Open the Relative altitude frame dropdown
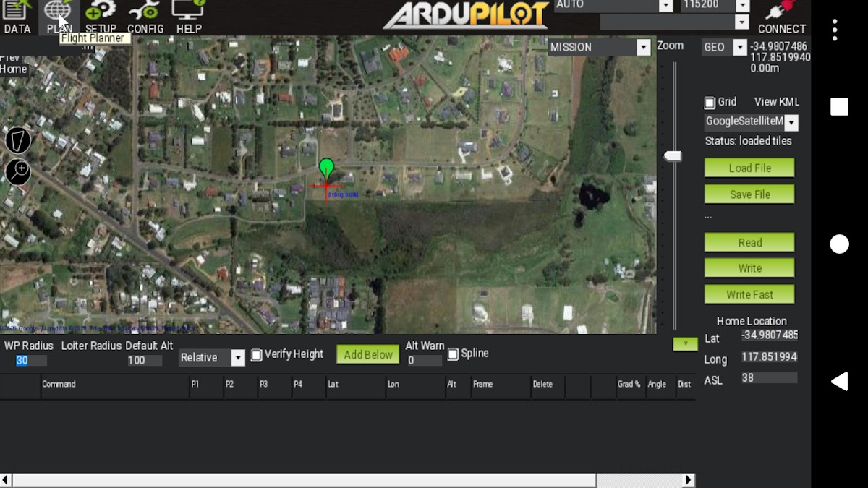The height and width of the screenshot is (488, 868). point(237,358)
